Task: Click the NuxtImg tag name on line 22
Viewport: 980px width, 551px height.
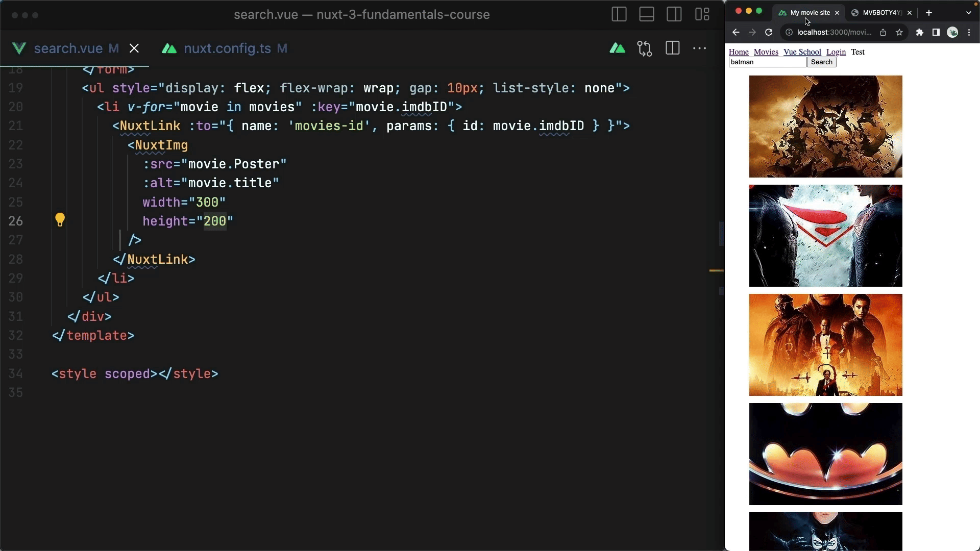Action: pyautogui.click(x=161, y=145)
